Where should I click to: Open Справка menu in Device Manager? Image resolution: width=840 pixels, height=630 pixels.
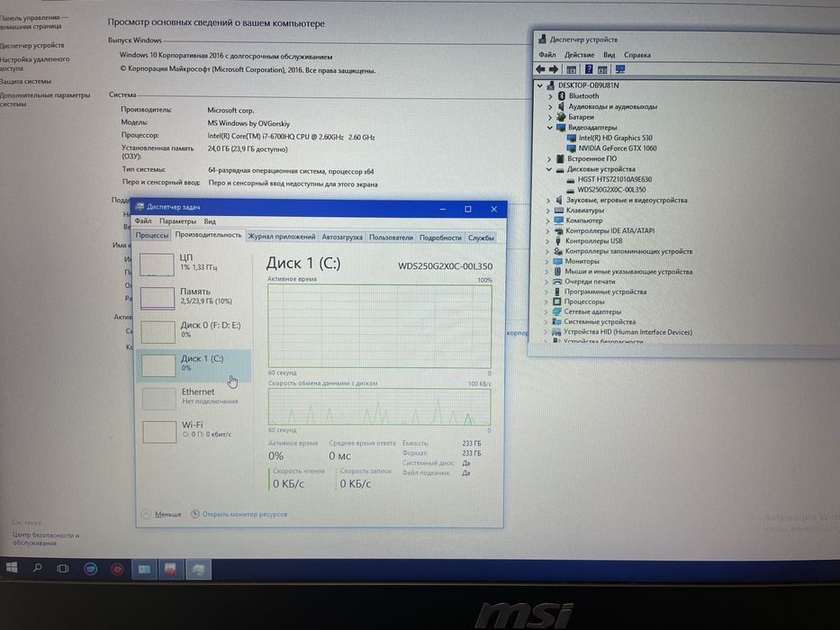pos(637,55)
